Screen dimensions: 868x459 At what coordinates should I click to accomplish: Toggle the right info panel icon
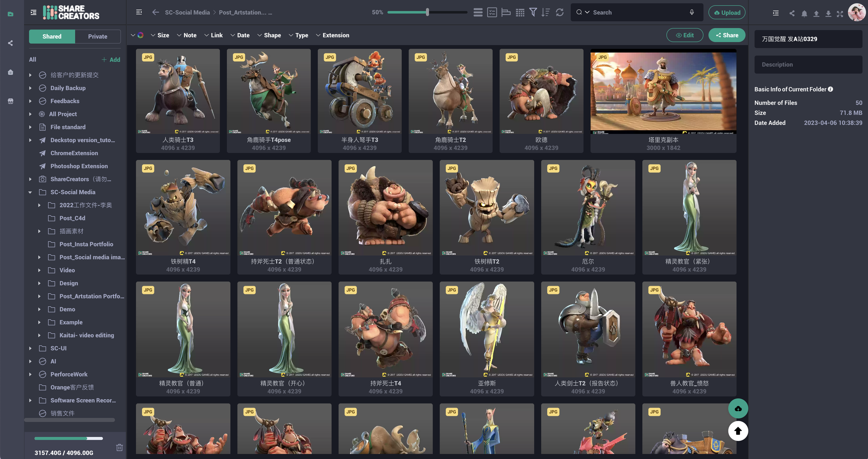[x=776, y=13]
